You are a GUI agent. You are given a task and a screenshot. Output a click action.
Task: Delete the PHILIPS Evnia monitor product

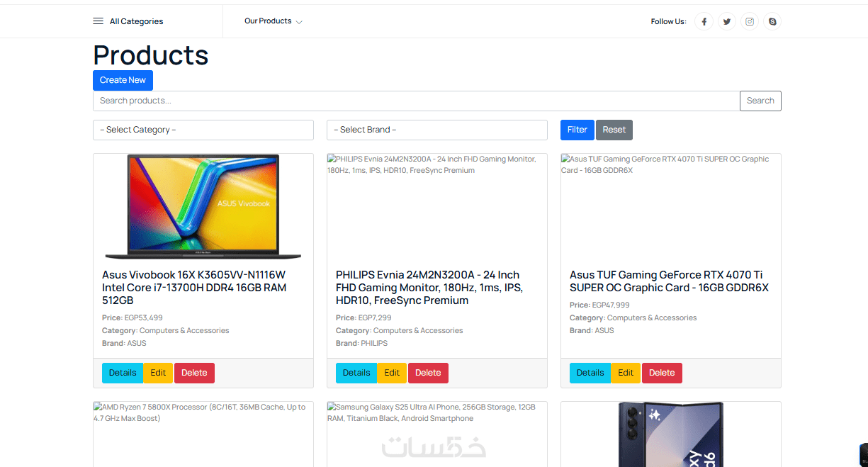428,373
